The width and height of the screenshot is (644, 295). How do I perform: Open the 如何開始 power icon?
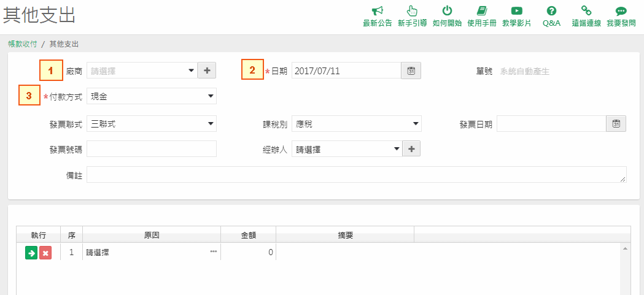447,10
